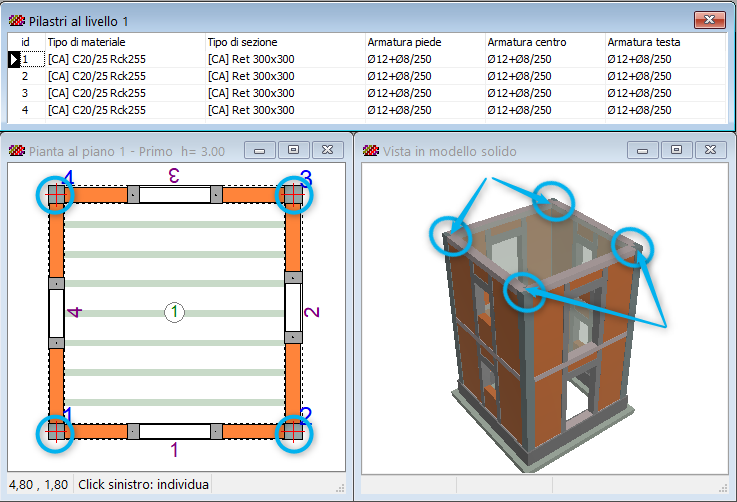This screenshot has width=737, height=502.
Task: Pick pillar 3 at the plan's top-right corner
Action: 293,195
